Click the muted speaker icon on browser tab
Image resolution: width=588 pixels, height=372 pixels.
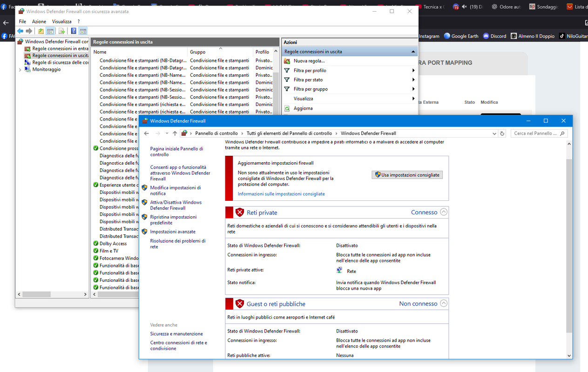pyautogui.click(x=464, y=7)
